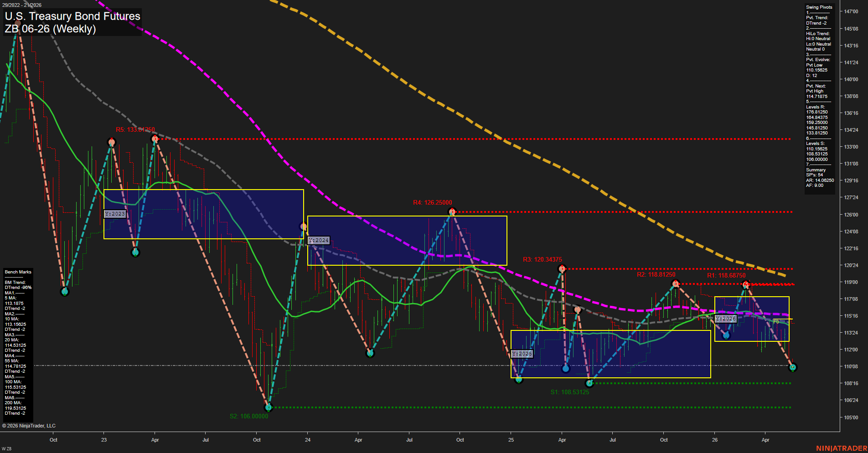Click the U.S. Treasury Bond Futures title
Screen dimensions: 868x453
72,16
